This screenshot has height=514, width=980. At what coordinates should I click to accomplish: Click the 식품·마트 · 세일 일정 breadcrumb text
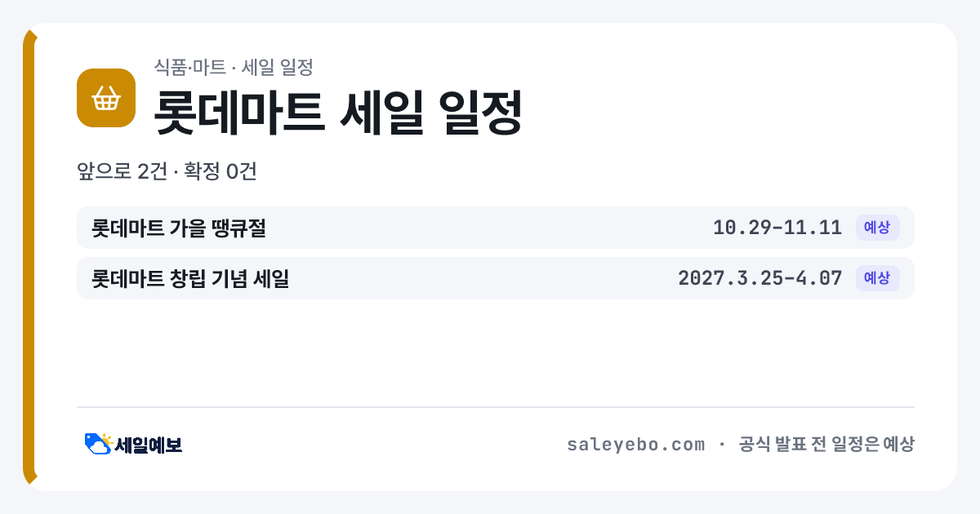point(234,67)
